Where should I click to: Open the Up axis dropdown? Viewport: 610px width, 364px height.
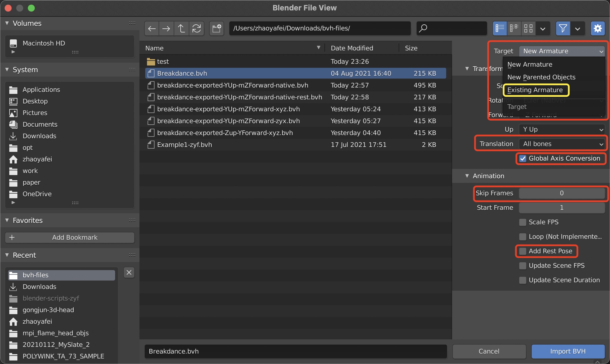(x=562, y=129)
